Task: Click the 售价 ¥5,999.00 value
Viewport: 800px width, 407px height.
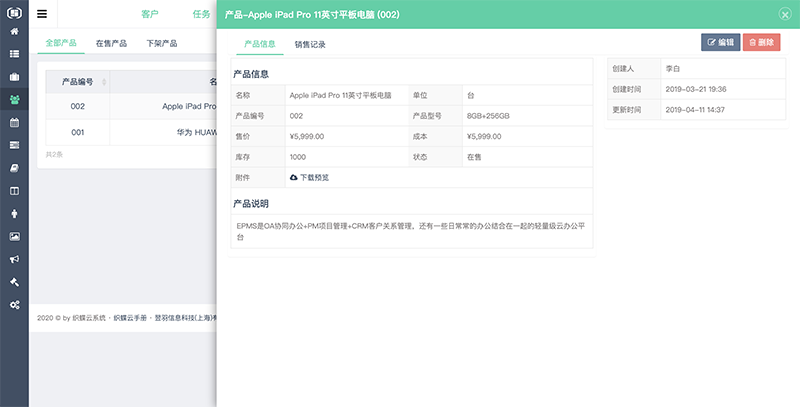Action: click(307, 137)
